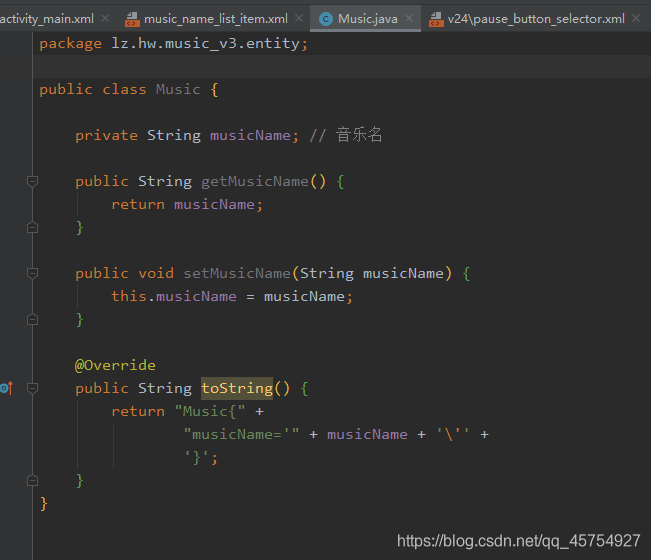This screenshot has width=651, height=560.
Task: Click the @Override annotation
Action: 115,365
